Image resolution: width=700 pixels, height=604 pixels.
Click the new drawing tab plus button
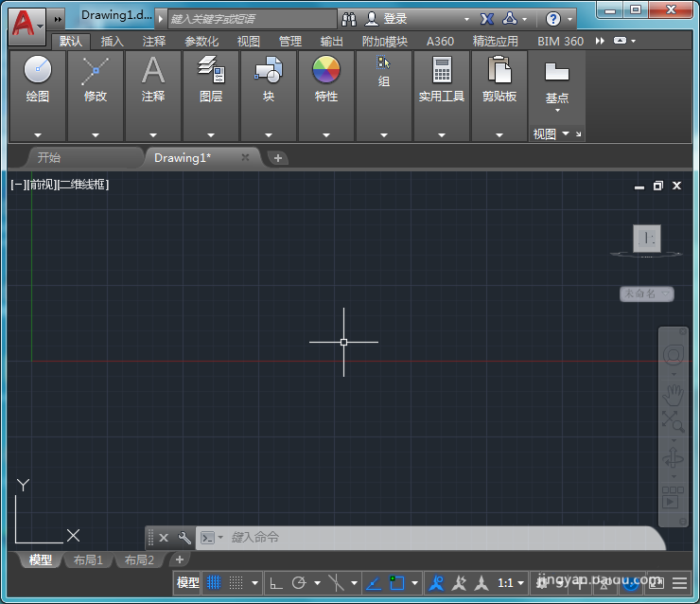click(x=278, y=158)
